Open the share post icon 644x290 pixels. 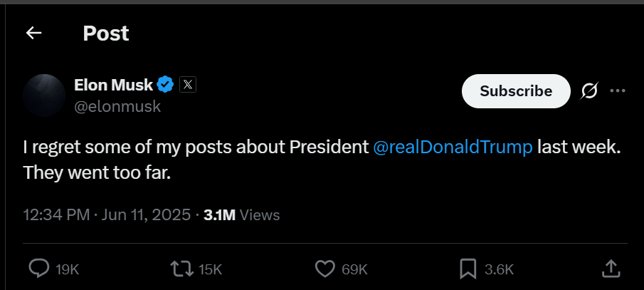[611, 269]
